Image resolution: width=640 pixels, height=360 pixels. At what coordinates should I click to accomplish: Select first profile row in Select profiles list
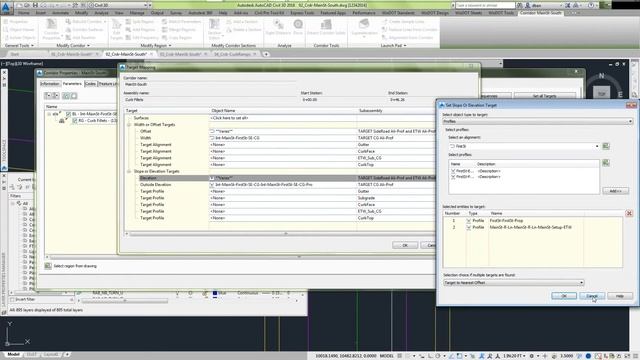click(524, 171)
